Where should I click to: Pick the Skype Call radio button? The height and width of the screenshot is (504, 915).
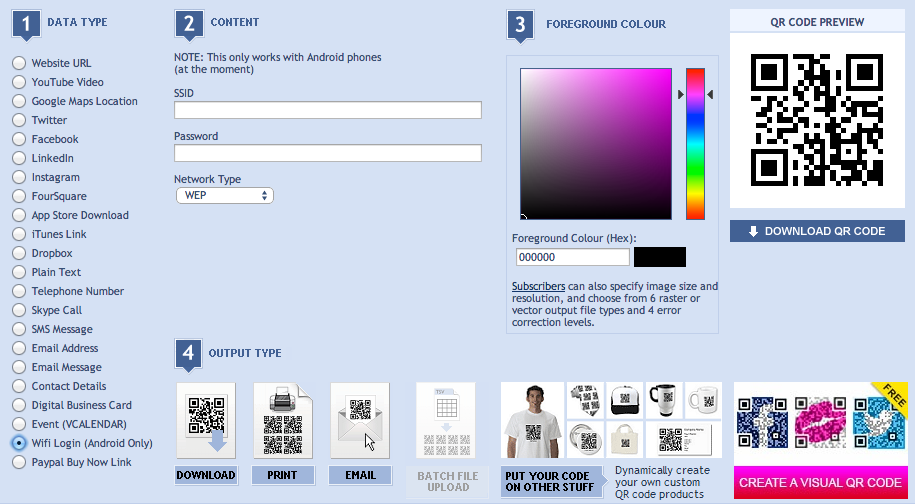(19, 310)
